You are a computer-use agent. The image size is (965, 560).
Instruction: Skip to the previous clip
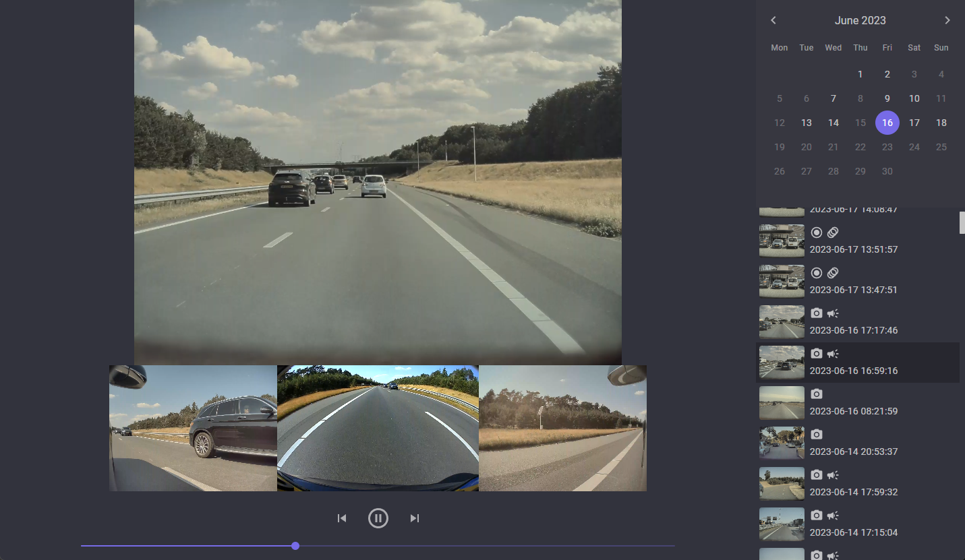pos(342,518)
